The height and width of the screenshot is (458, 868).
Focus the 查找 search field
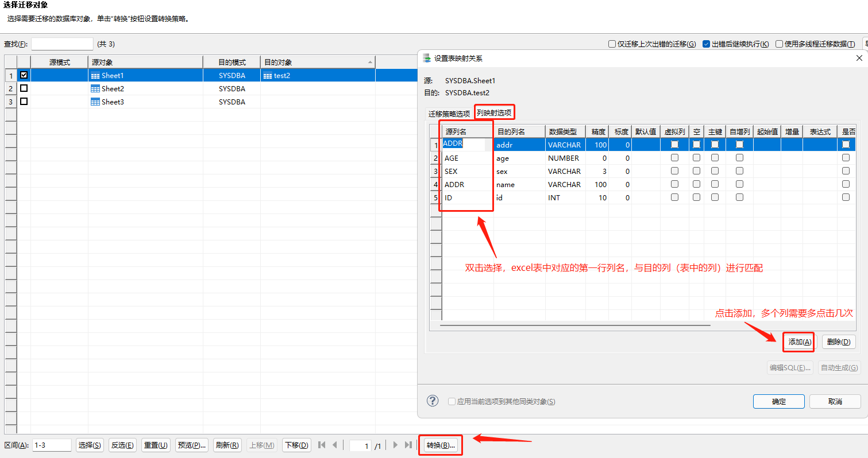click(62, 44)
